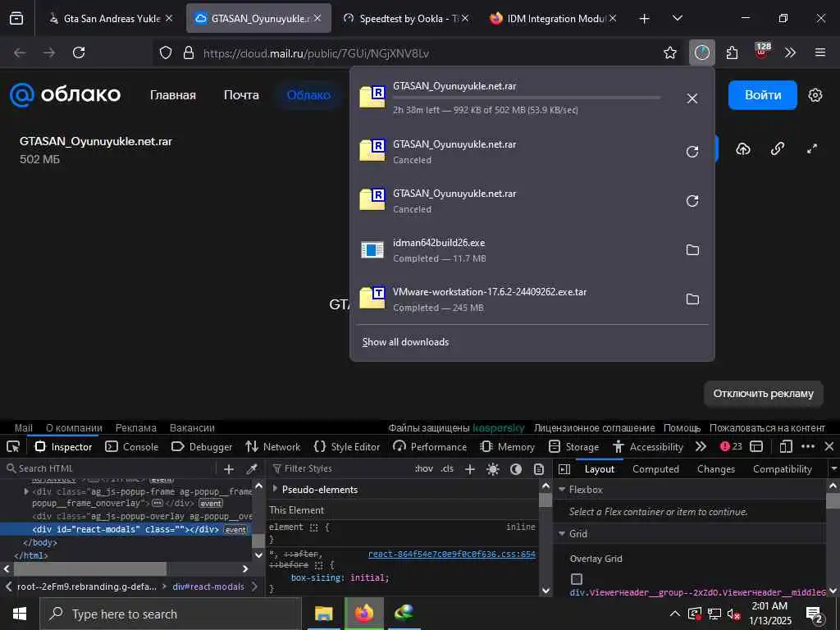Image resolution: width=840 pixels, height=630 pixels.
Task: Open the О компании footer link
Action: (x=74, y=427)
